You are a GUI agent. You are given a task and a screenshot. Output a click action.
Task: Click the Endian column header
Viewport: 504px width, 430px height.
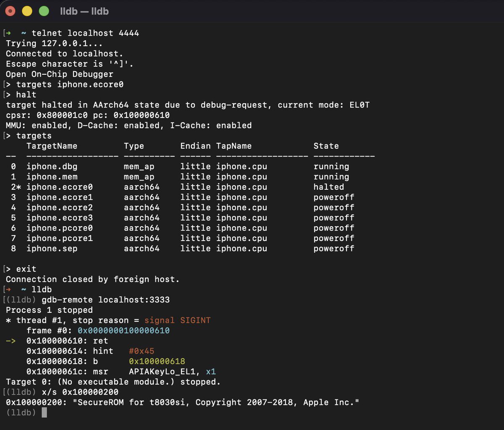(196, 146)
